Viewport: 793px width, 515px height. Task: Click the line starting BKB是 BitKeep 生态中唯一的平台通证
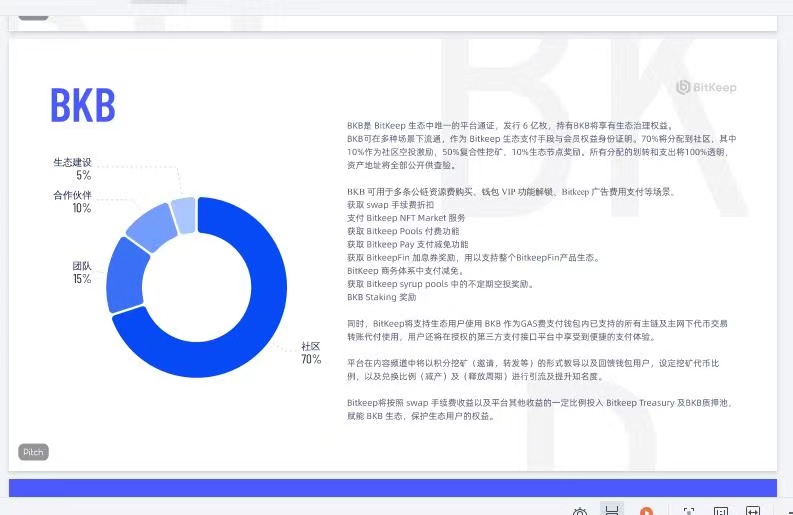[x=510, y=125]
